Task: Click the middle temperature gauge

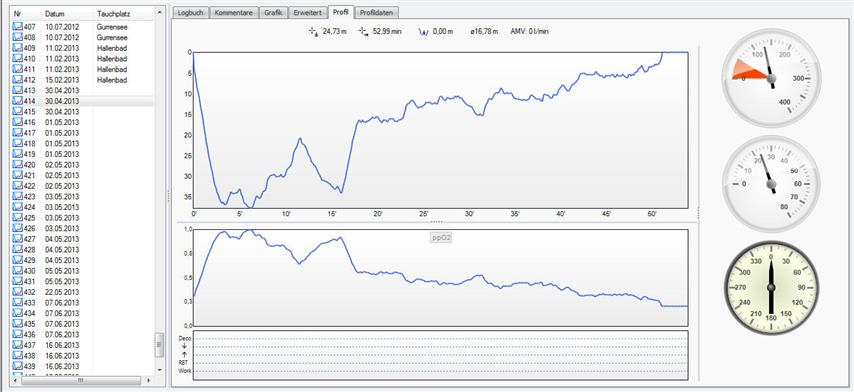Action: 771,184
